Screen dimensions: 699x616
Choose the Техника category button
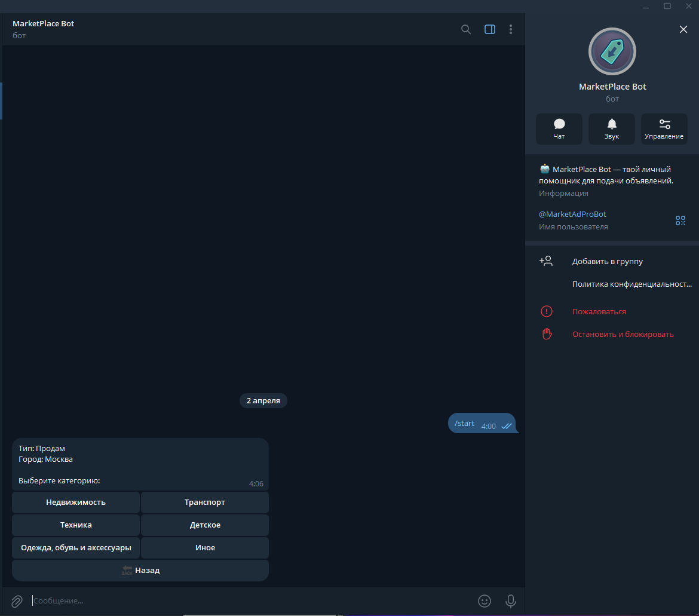click(x=76, y=525)
